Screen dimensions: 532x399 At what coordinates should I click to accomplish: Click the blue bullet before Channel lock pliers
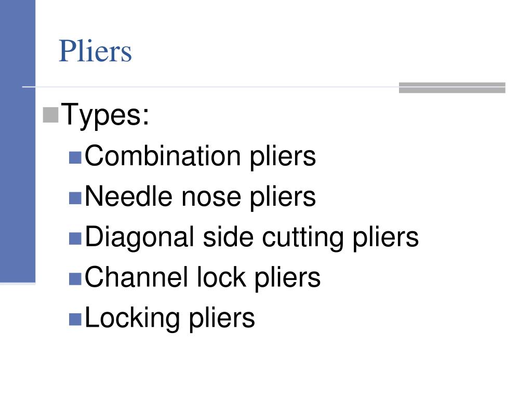coord(75,279)
